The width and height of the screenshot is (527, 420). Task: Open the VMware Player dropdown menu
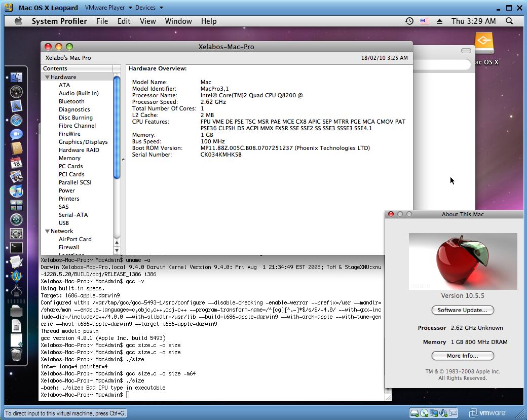(x=108, y=8)
